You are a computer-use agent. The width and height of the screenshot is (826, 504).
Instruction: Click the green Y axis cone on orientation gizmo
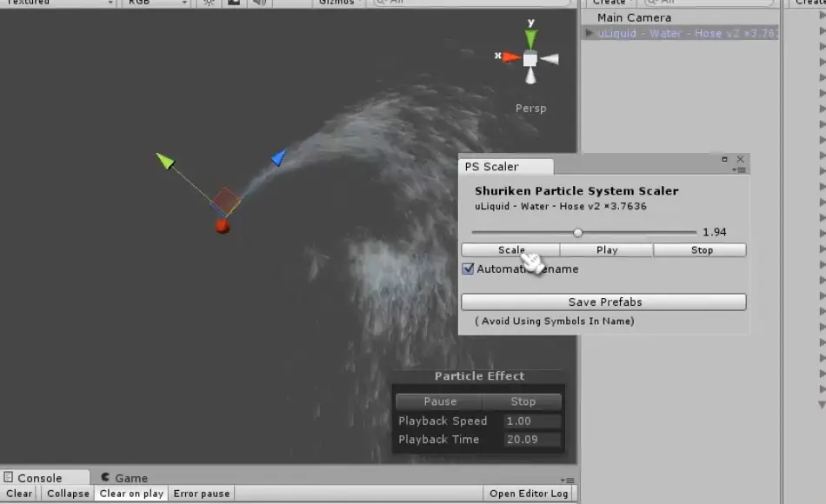[530, 39]
